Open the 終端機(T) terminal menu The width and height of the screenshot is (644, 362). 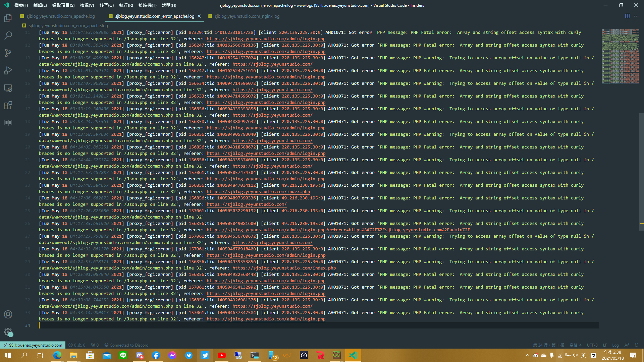[x=147, y=5]
